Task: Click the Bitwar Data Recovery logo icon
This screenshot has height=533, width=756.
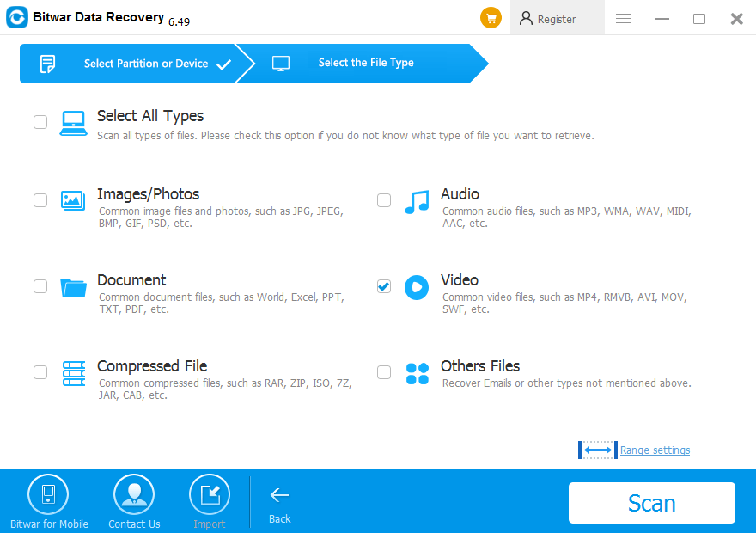Action: pyautogui.click(x=17, y=17)
